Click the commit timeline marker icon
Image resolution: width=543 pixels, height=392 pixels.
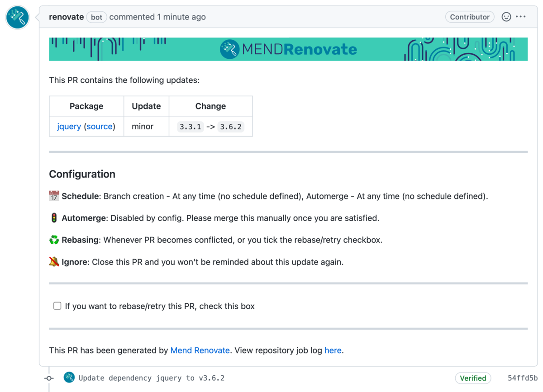point(49,378)
